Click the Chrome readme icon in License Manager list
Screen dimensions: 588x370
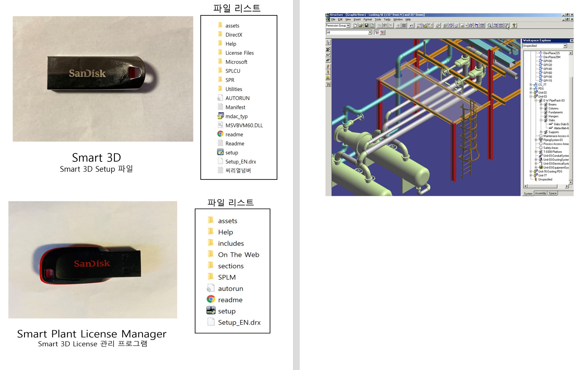point(211,299)
